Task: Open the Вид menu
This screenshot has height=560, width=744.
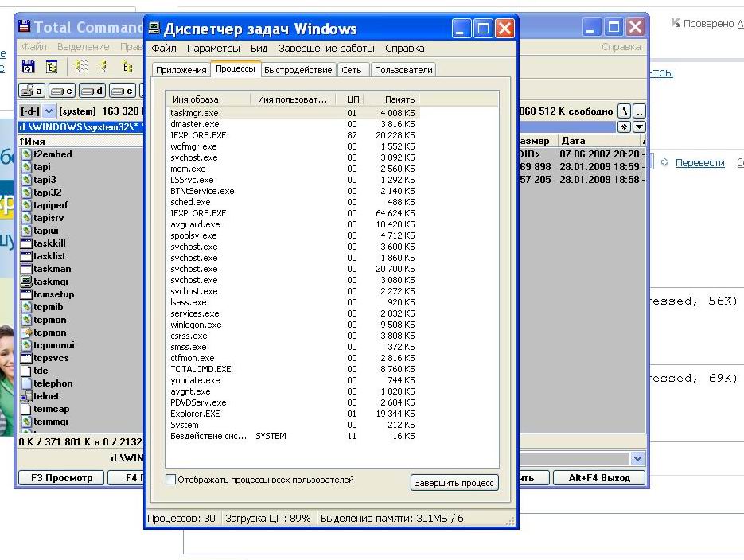Action: (x=259, y=49)
